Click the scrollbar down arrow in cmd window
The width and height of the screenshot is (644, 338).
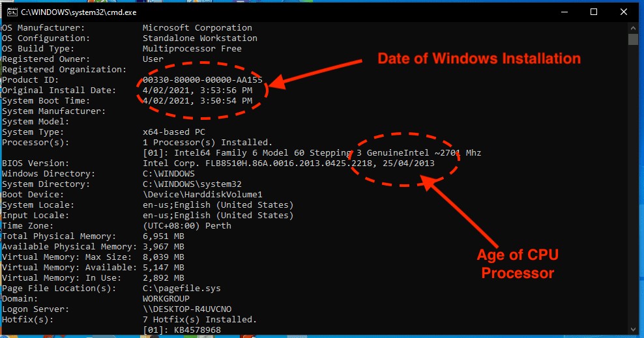(x=633, y=329)
